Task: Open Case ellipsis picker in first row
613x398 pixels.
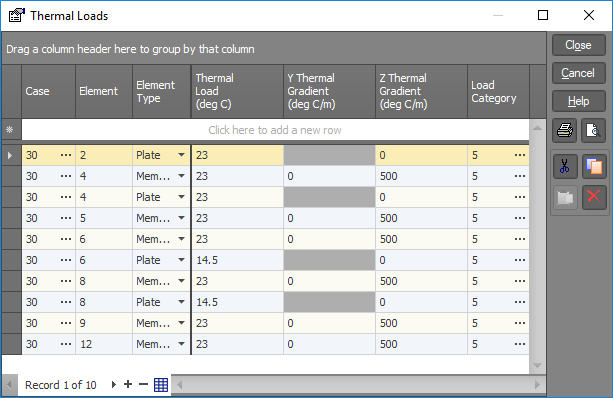Action: (x=66, y=155)
